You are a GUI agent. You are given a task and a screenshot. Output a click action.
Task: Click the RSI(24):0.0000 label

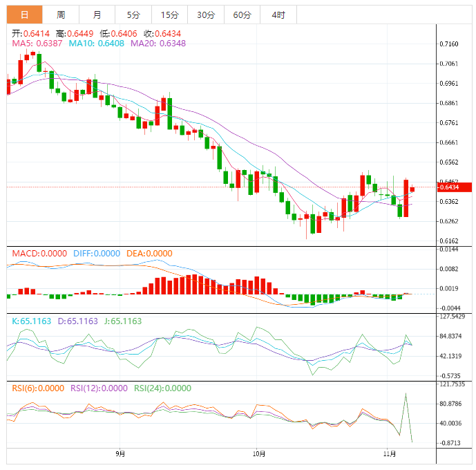(x=163, y=388)
